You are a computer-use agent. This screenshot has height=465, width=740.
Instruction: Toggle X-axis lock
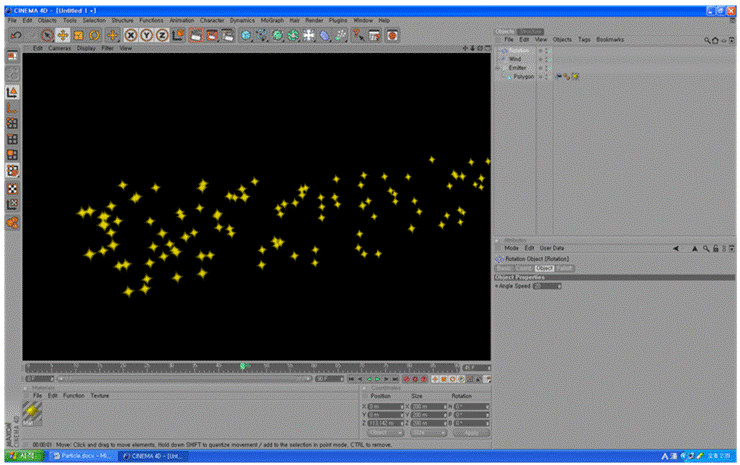point(131,35)
